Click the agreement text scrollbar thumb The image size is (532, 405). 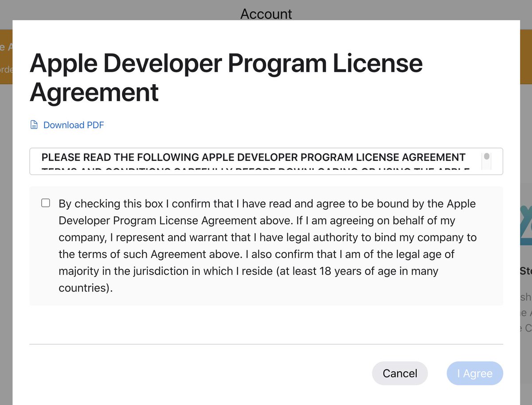tap(487, 156)
